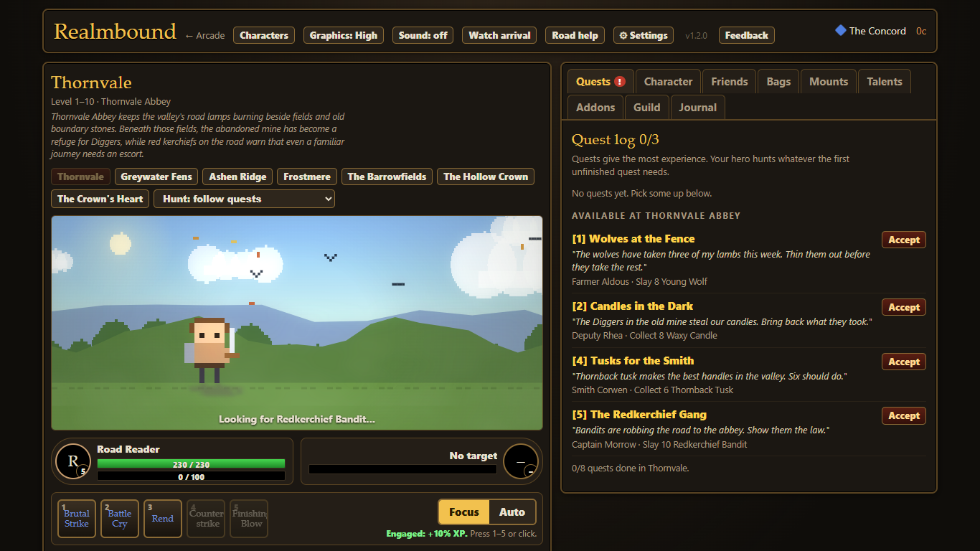Screen dimensions: 980x551
Task: Open the Friends tab
Action: 730,82
